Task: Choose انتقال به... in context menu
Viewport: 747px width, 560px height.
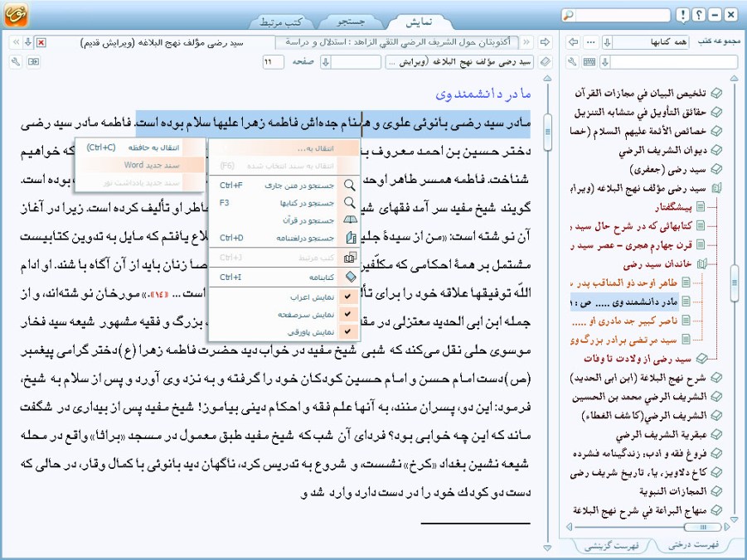Action: coord(284,148)
